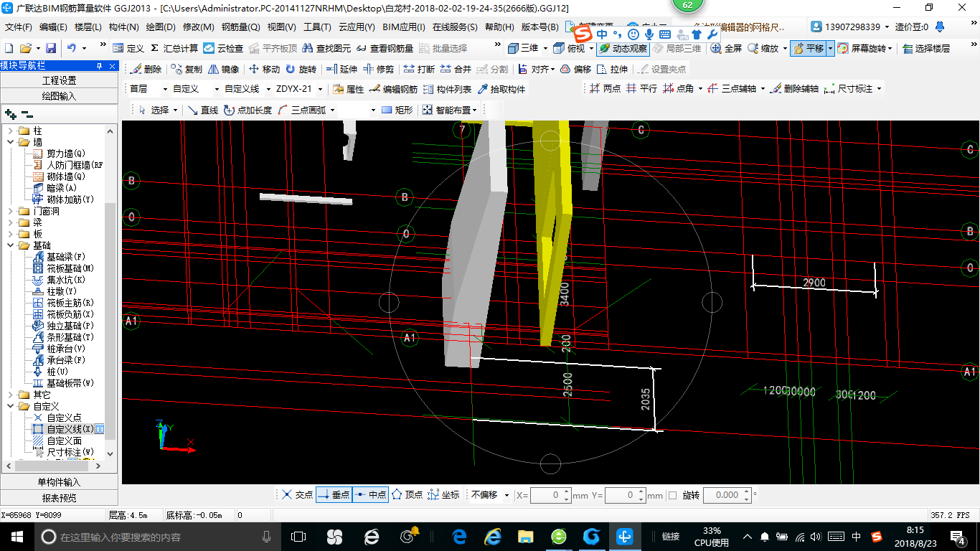Toggle 交点 intersection snap
This screenshot has width=980, height=551.
(297, 495)
